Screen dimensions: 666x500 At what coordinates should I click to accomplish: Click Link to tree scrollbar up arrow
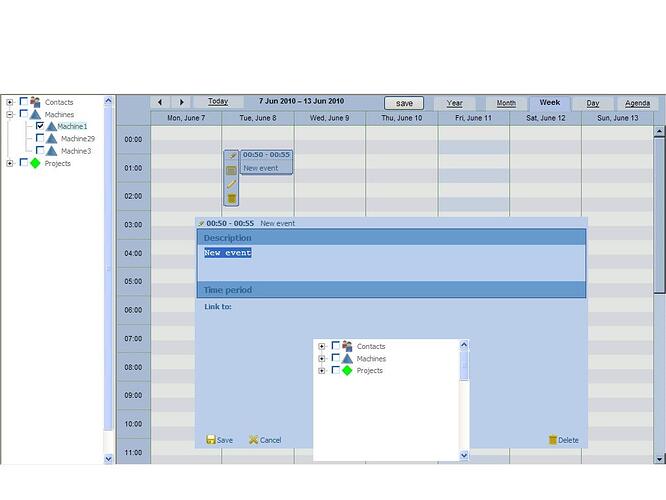point(464,345)
